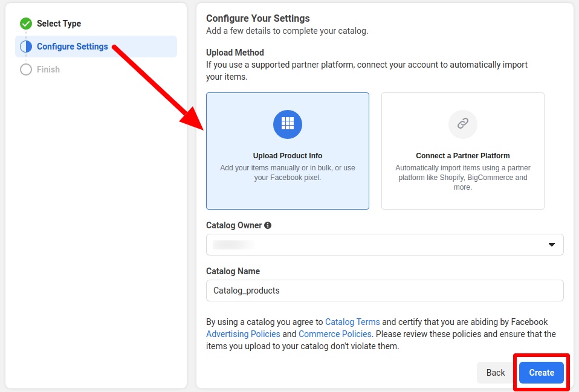Viewport: 579px width, 392px height.
Task: Open the Catalog Terms link
Action: click(x=352, y=322)
